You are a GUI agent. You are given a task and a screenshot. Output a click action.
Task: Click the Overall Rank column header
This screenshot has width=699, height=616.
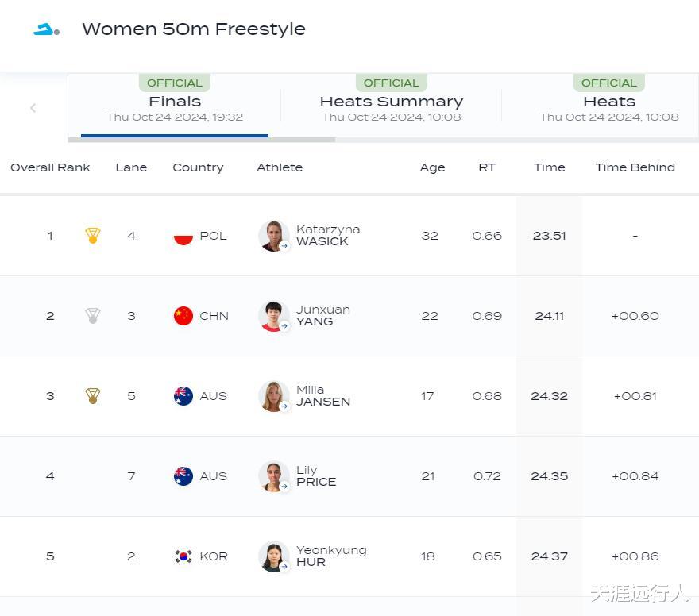click(50, 167)
